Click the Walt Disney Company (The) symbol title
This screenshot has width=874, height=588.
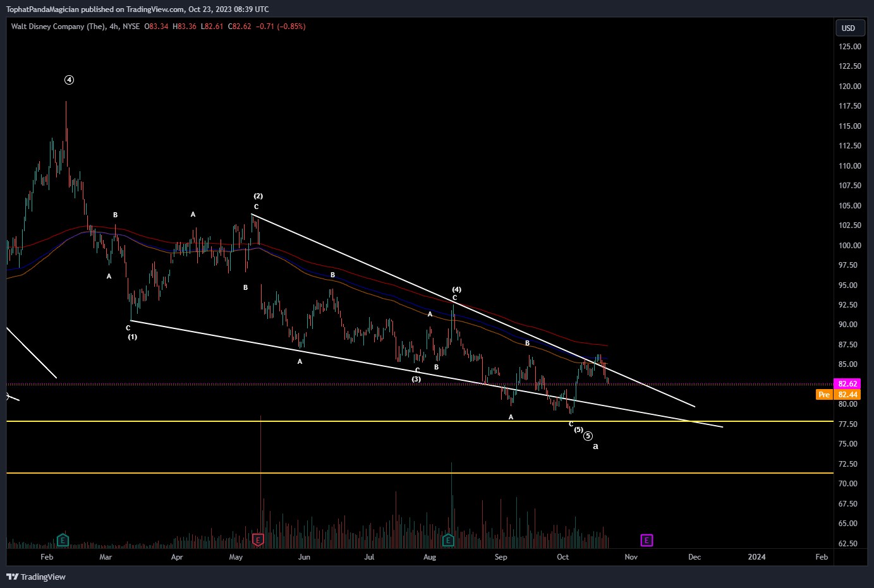58,27
